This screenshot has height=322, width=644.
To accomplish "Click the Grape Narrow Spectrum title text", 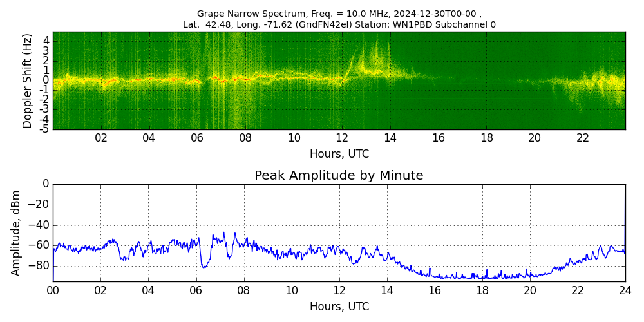I will [x=339, y=14].
